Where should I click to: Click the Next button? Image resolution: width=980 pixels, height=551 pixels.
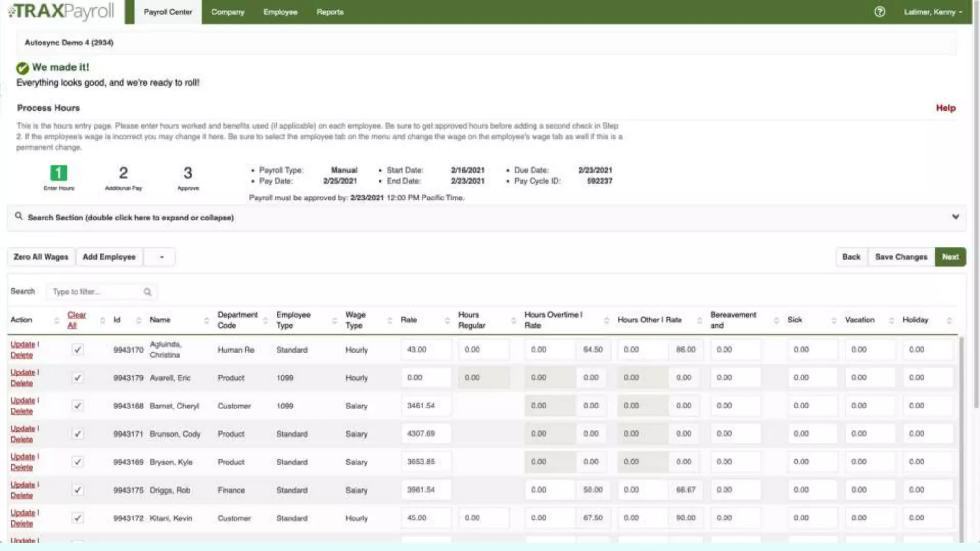click(950, 257)
